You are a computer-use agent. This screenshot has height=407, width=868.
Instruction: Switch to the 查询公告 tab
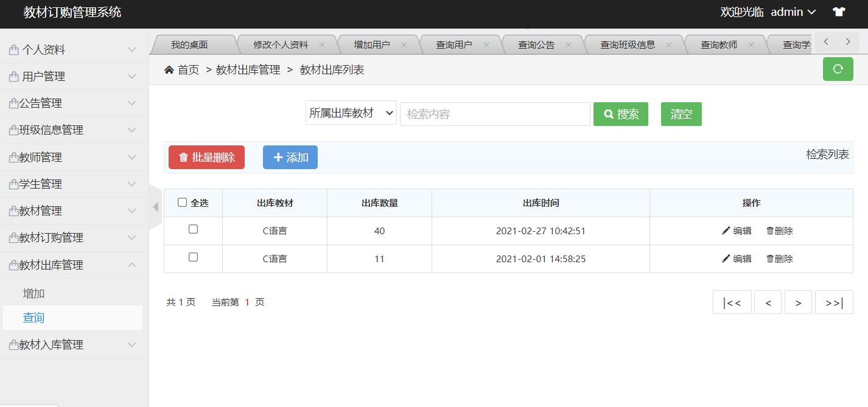(x=537, y=43)
